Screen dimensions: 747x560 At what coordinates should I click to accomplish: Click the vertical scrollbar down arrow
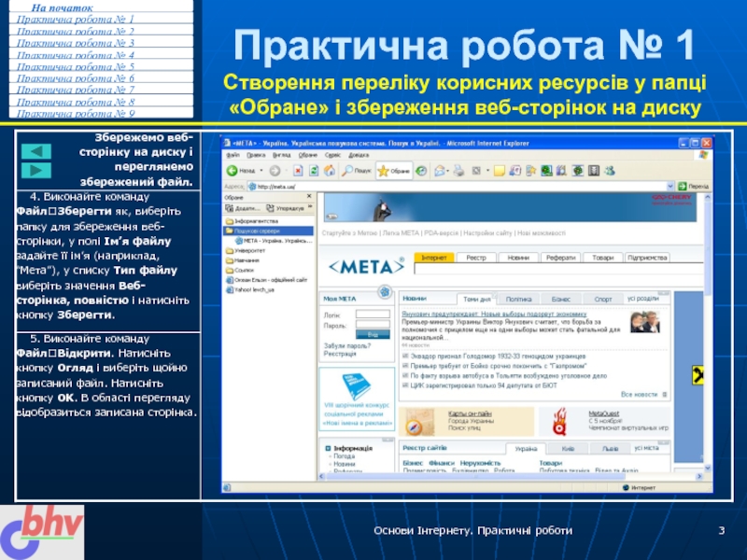[x=708, y=469]
